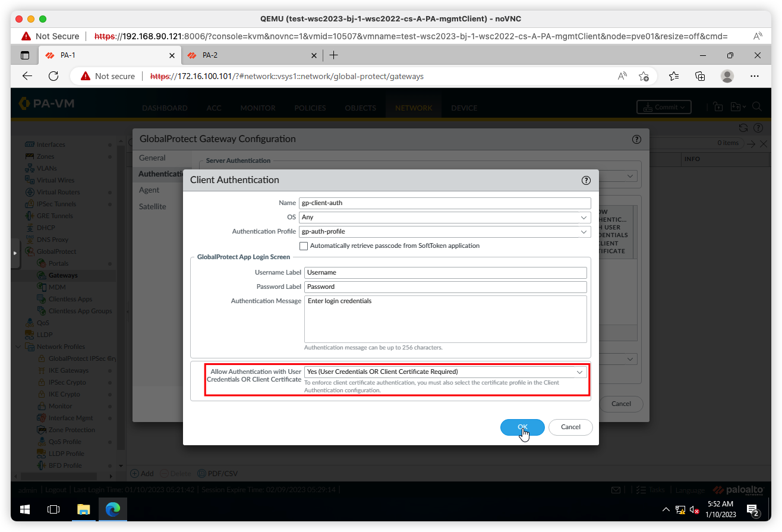The width and height of the screenshot is (782, 532).
Task: Enable automatically retrieve passcode from SoftToken
Action: point(304,245)
